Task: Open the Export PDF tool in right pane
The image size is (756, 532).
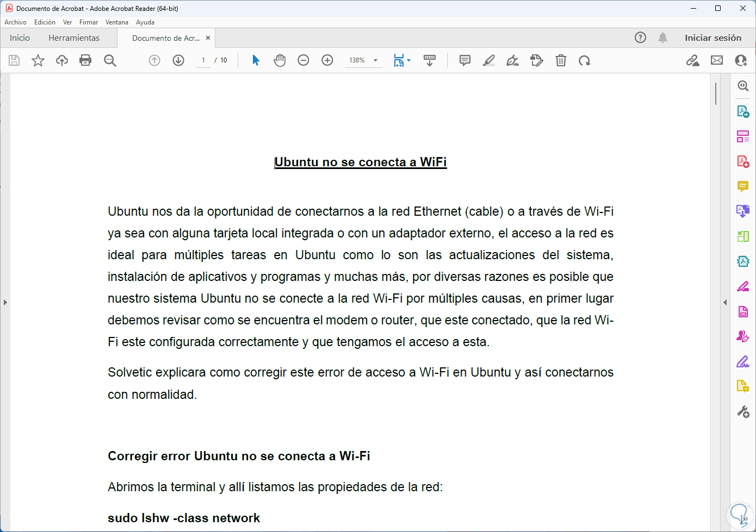Action: point(743,111)
